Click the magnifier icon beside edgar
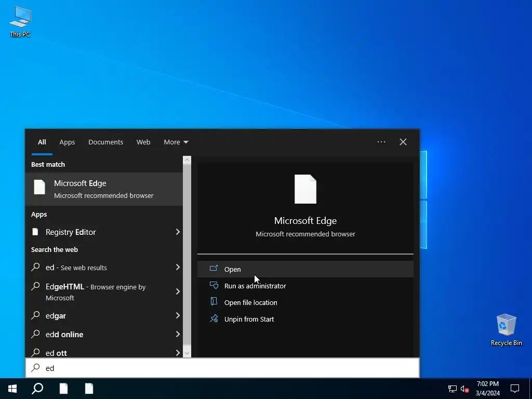The width and height of the screenshot is (532, 399). click(35, 315)
